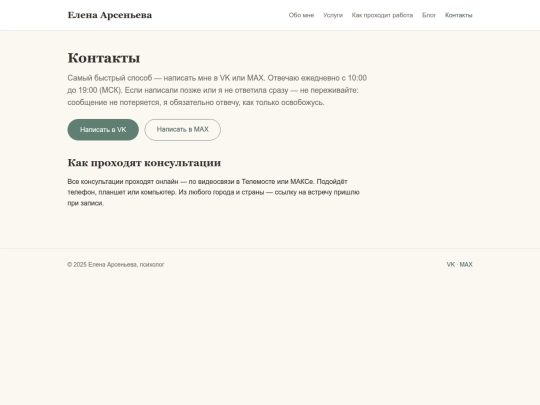
Task: Open the Блог navigation item
Action: (x=429, y=15)
